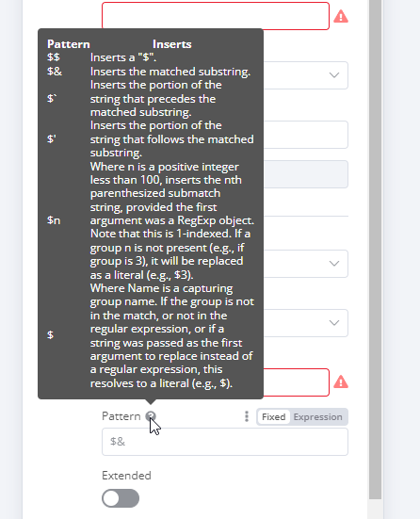Expand the topmost dropdown chevron
The width and height of the screenshot is (420, 519).
pos(334,75)
